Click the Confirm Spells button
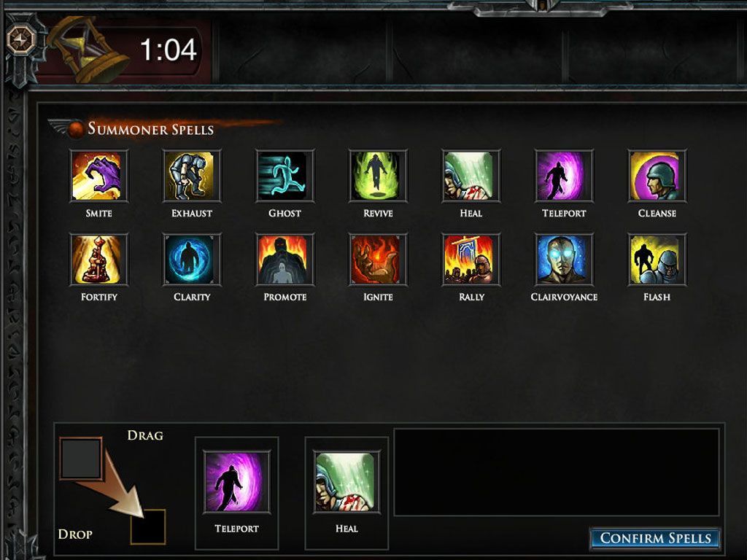The width and height of the screenshot is (747, 560). [x=655, y=538]
